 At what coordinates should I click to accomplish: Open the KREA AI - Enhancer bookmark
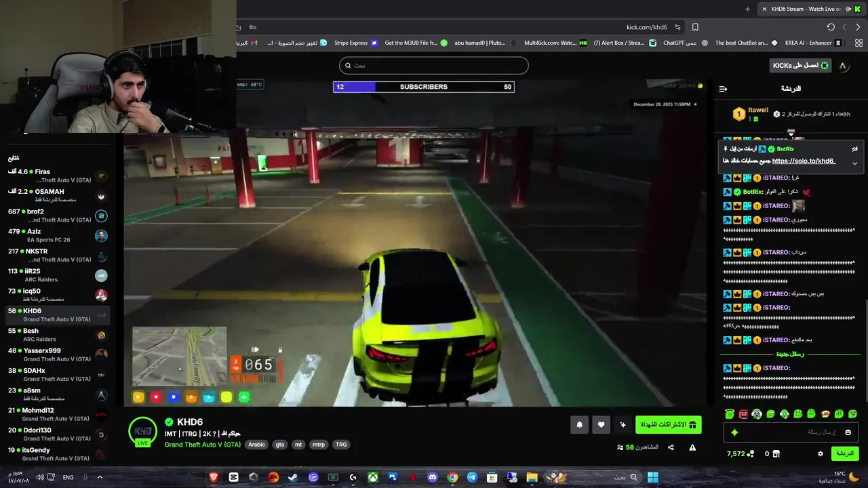813,43
